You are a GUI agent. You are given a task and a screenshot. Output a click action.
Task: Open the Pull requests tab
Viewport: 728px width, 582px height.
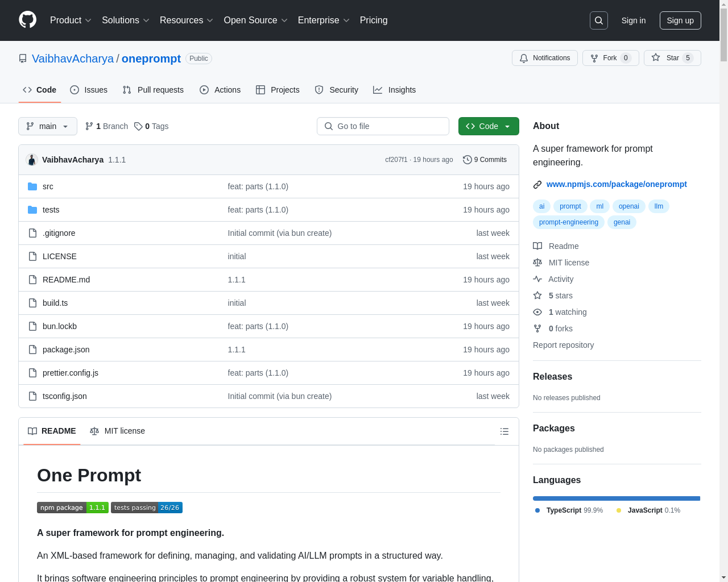tap(153, 90)
